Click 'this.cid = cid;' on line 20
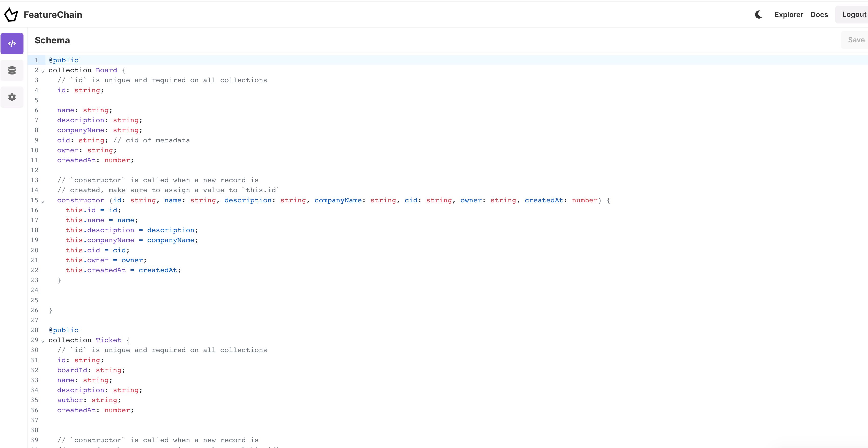868x448 pixels. pos(98,250)
